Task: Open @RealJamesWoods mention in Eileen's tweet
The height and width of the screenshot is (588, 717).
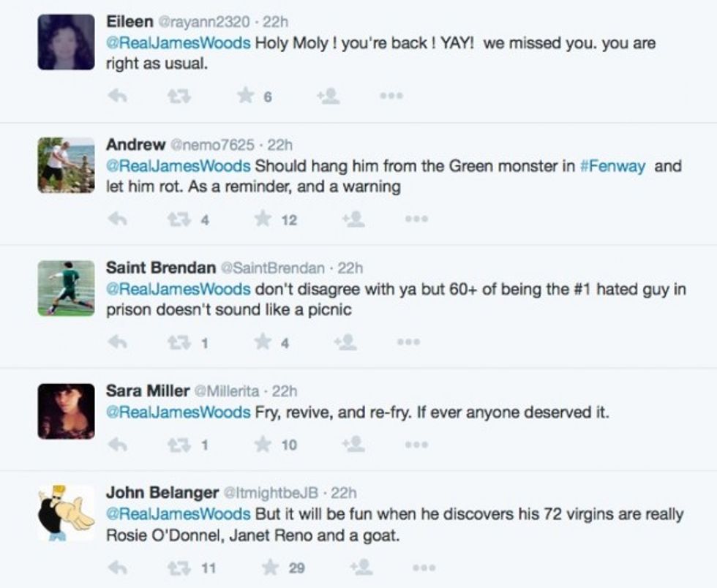Action: click(x=179, y=44)
